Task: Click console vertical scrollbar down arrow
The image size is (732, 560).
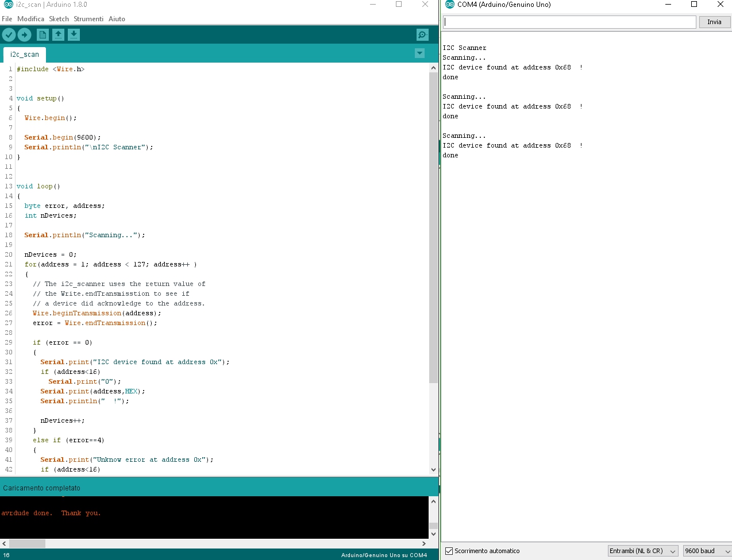Action: tap(433, 534)
